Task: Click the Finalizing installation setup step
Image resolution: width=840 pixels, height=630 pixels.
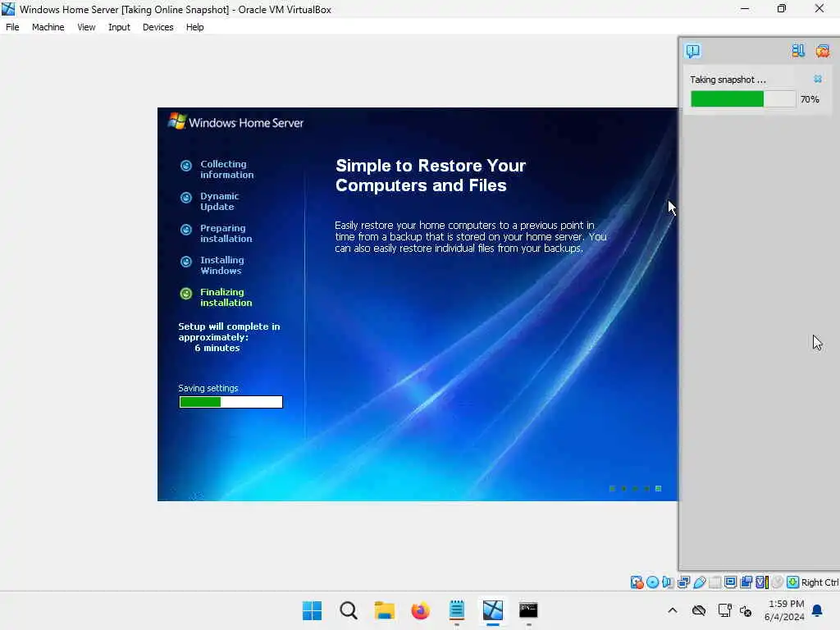Action: click(x=217, y=297)
